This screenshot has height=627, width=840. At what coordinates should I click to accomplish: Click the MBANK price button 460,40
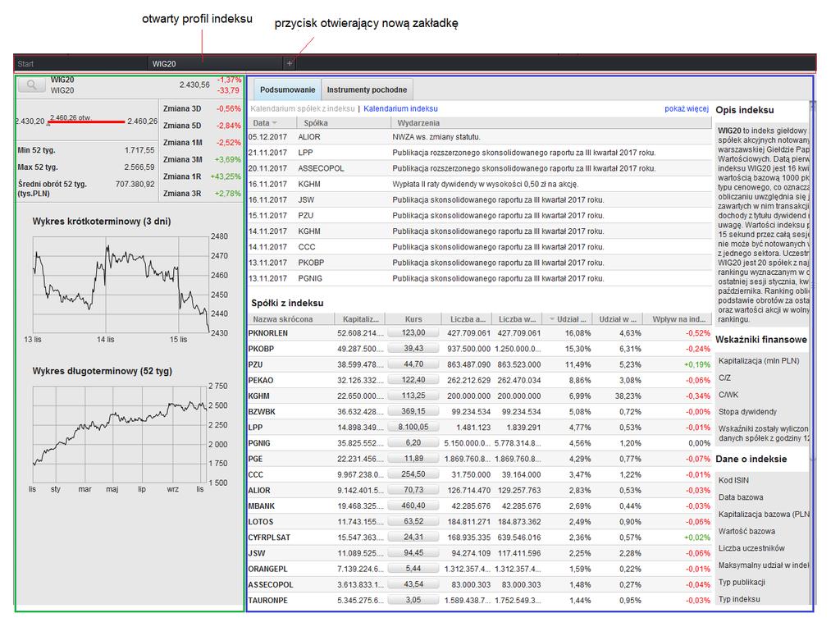pyautogui.click(x=413, y=506)
